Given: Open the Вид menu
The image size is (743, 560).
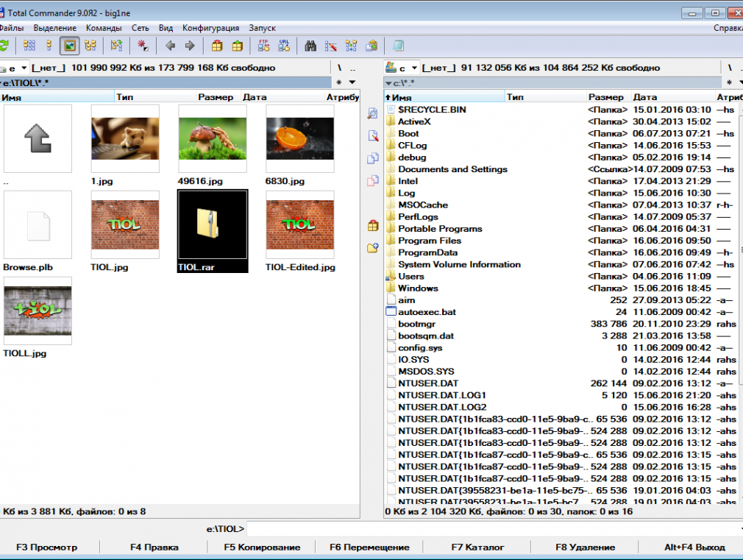Looking at the screenshot, I should pyautogui.click(x=166, y=28).
